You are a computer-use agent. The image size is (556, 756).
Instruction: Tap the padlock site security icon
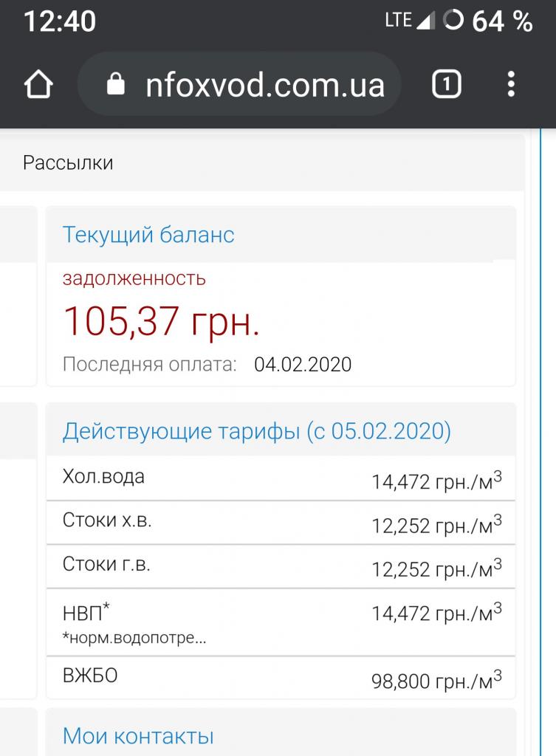click(x=116, y=86)
